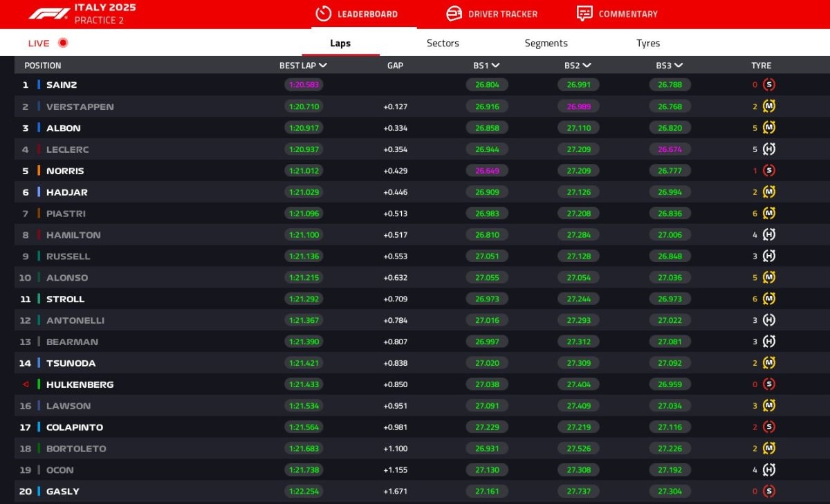Image resolution: width=830 pixels, height=504 pixels.
Task: Sort by Best Lap chevron
Action: coord(323,66)
